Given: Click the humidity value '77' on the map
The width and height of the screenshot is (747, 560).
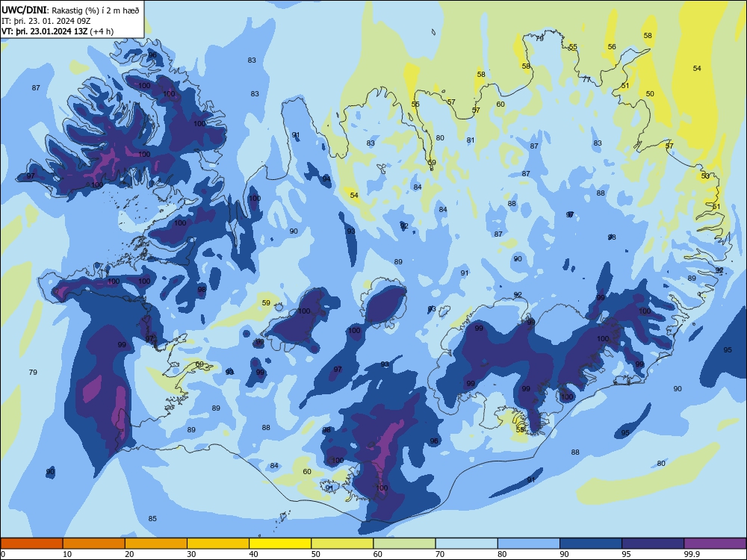Looking at the screenshot, I should click(x=586, y=80).
